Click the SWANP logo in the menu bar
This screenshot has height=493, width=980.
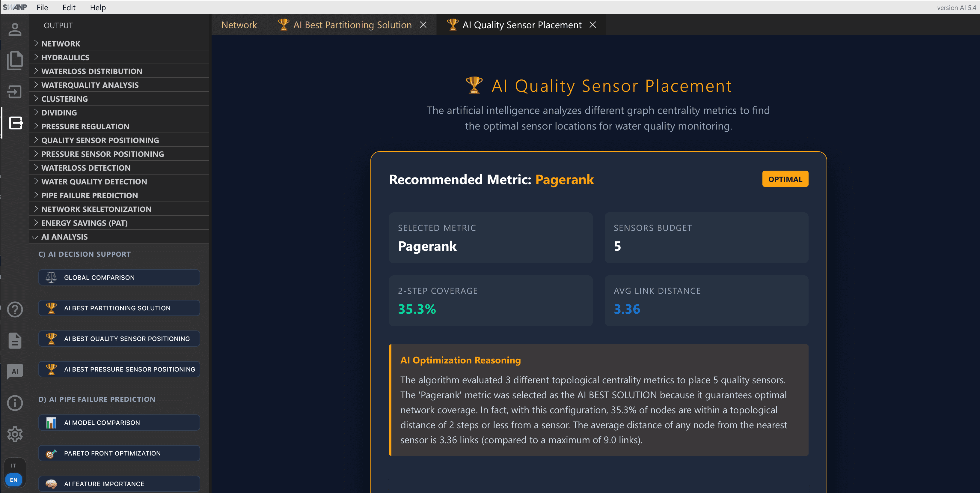pyautogui.click(x=15, y=7)
